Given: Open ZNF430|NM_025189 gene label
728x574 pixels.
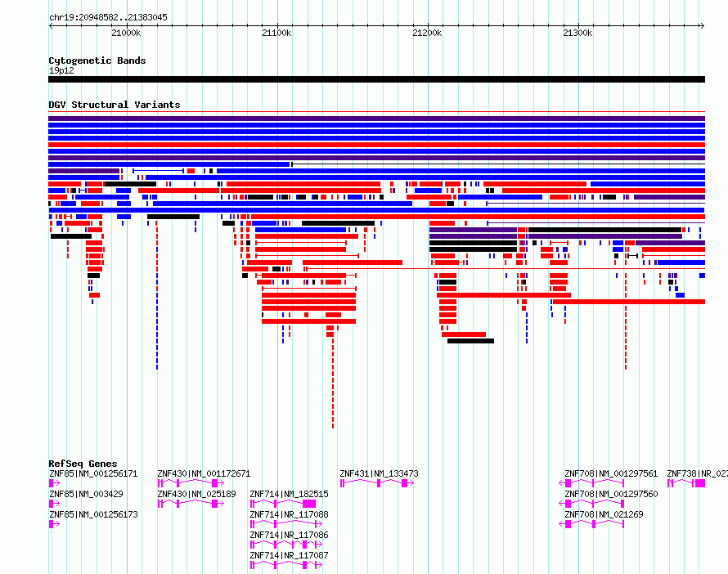Looking at the screenshot, I should 196,494.
